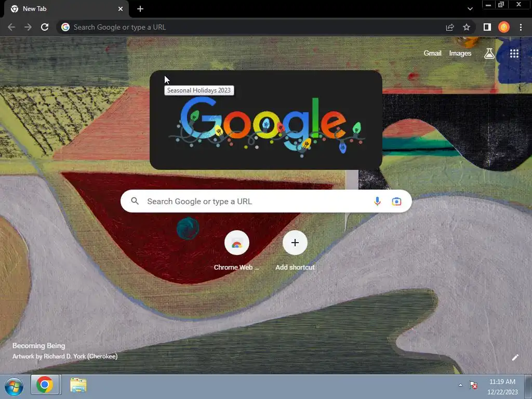Start voice search with microphone
The width and height of the screenshot is (532, 399).
tap(377, 201)
